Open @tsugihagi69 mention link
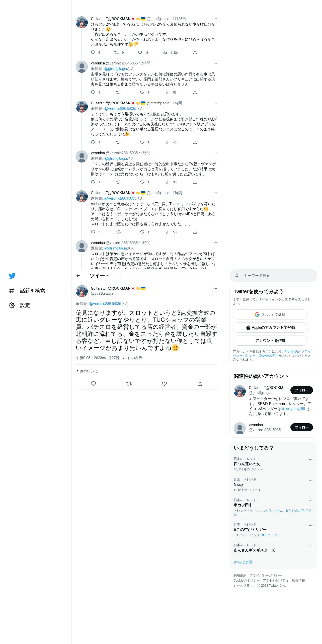Image resolution: width=322 pixels, height=644 pixels. [x=293, y=409]
